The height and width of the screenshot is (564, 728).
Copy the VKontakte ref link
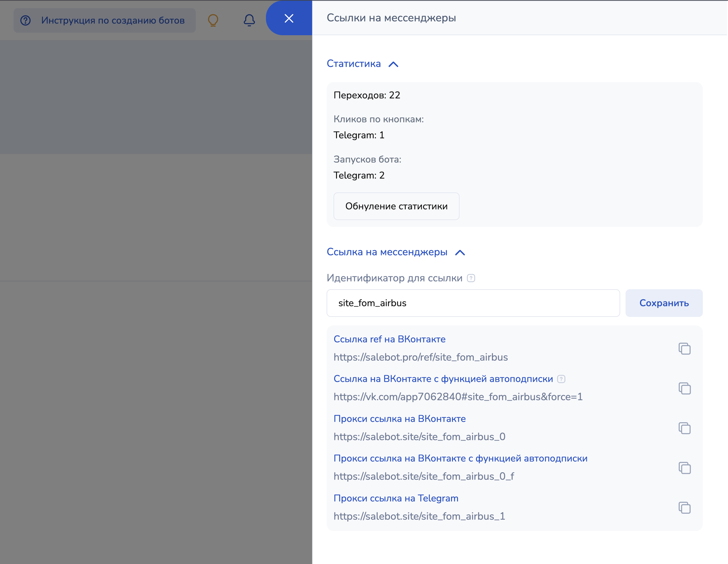(x=684, y=348)
